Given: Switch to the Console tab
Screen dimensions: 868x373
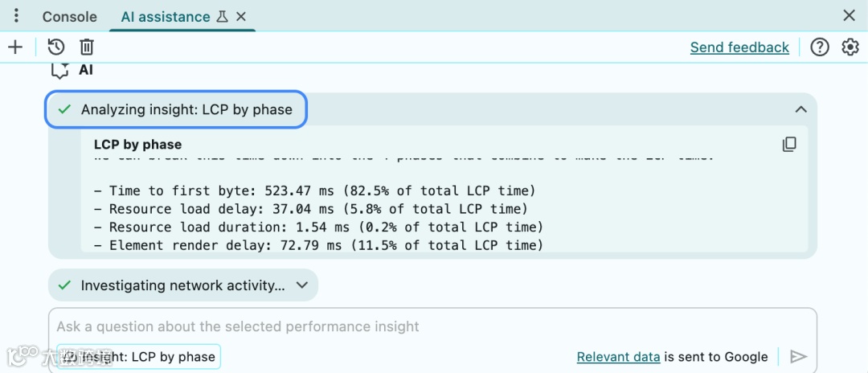Looking at the screenshot, I should point(69,17).
